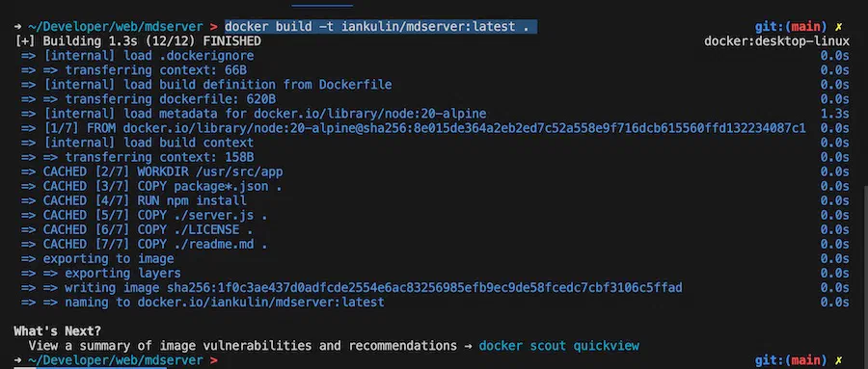Click the git:(main) branch indicator at bottom

point(791,360)
